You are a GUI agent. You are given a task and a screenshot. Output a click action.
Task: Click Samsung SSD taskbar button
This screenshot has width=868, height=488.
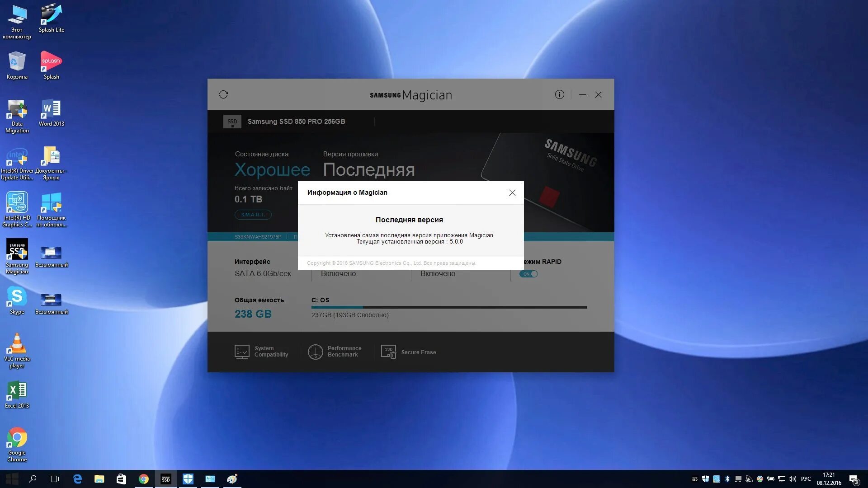(166, 479)
